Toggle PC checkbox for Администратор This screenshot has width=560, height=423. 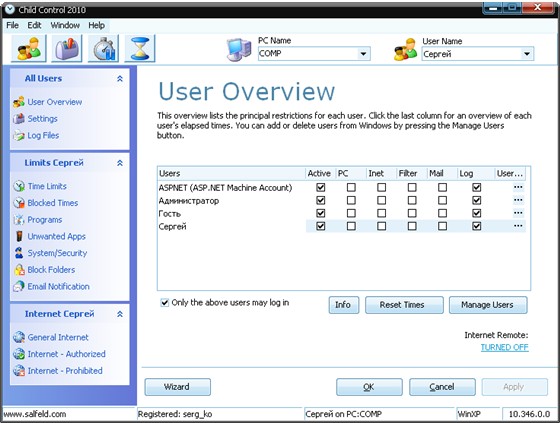tap(351, 200)
